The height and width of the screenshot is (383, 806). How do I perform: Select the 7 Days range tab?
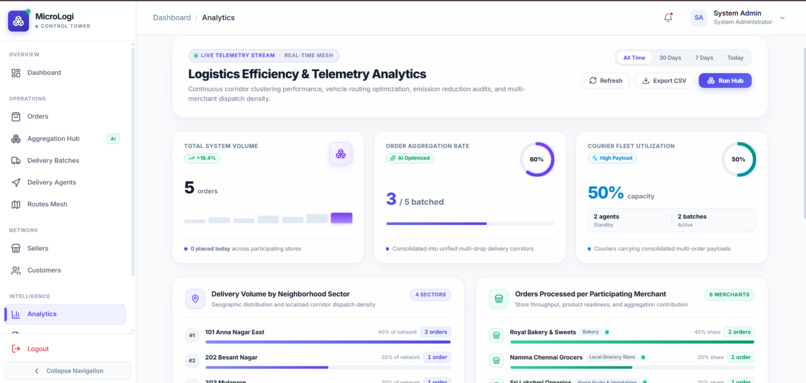coord(704,58)
